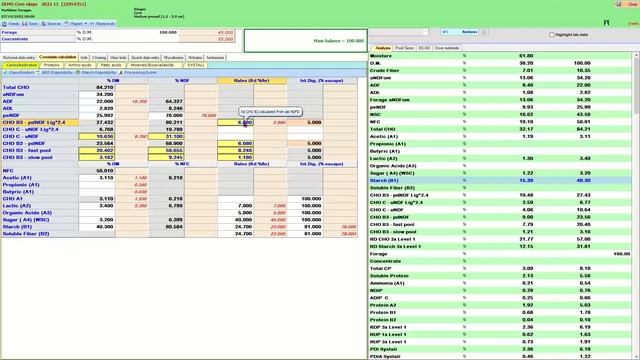The width and height of the screenshot is (640, 360).
Task: Click the Save toolbar button
Action: click(x=30, y=24)
